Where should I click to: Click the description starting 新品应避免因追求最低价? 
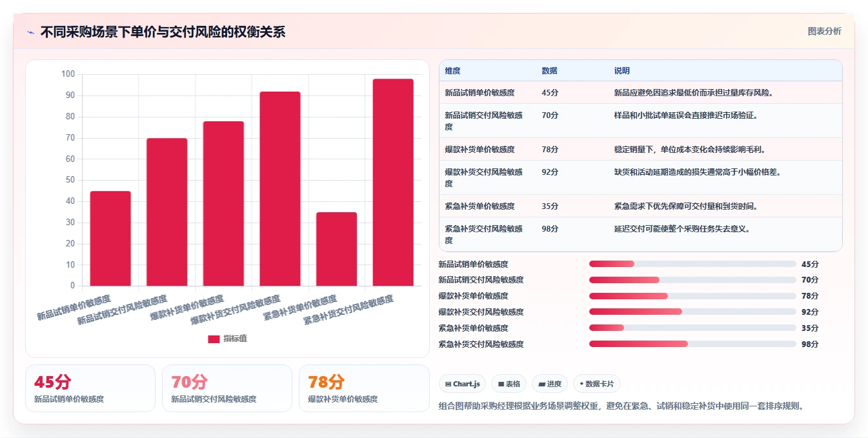coord(694,93)
